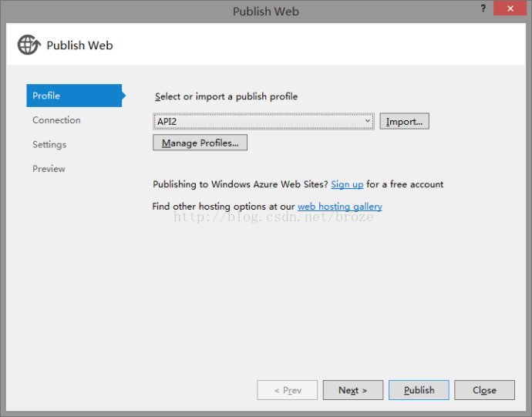532x417 pixels.
Task: Click 'Find other hosting options at our' text
Action: tap(224, 207)
